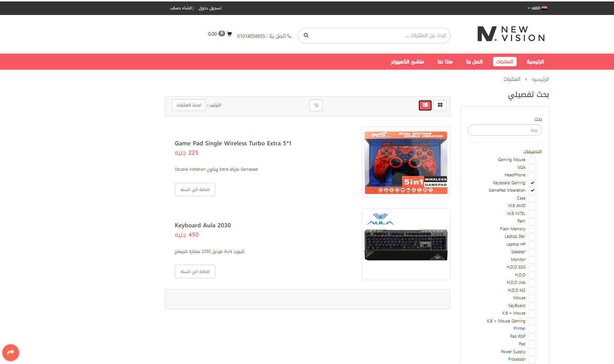This screenshot has width=614, height=364.
Task: Check the H.D.D SSD category
Action: (532, 267)
